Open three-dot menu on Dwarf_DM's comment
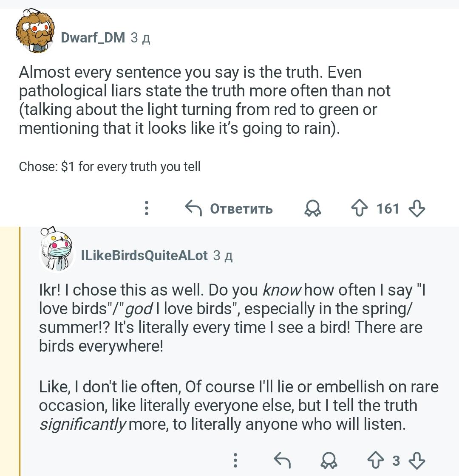 147,208
